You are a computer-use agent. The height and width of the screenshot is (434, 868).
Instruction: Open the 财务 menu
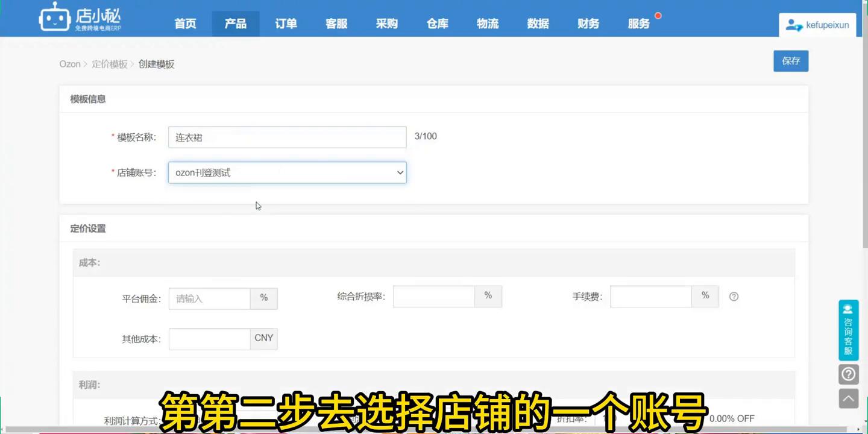[588, 24]
